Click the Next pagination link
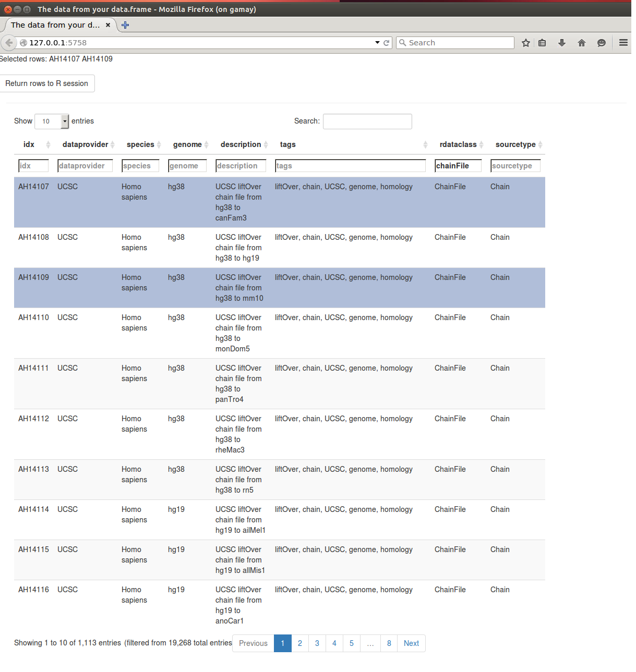The width and height of the screenshot is (636, 672). [411, 643]
